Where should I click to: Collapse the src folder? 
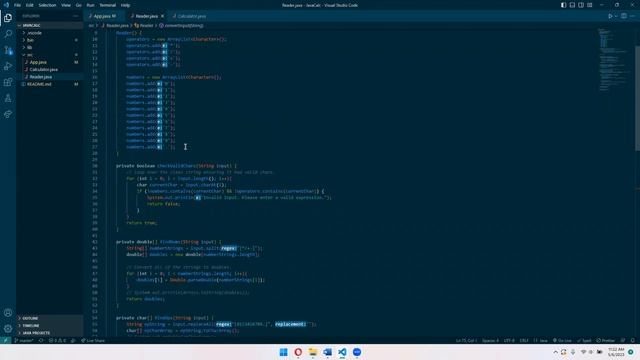pyautogui.click(x=50, y=55)
